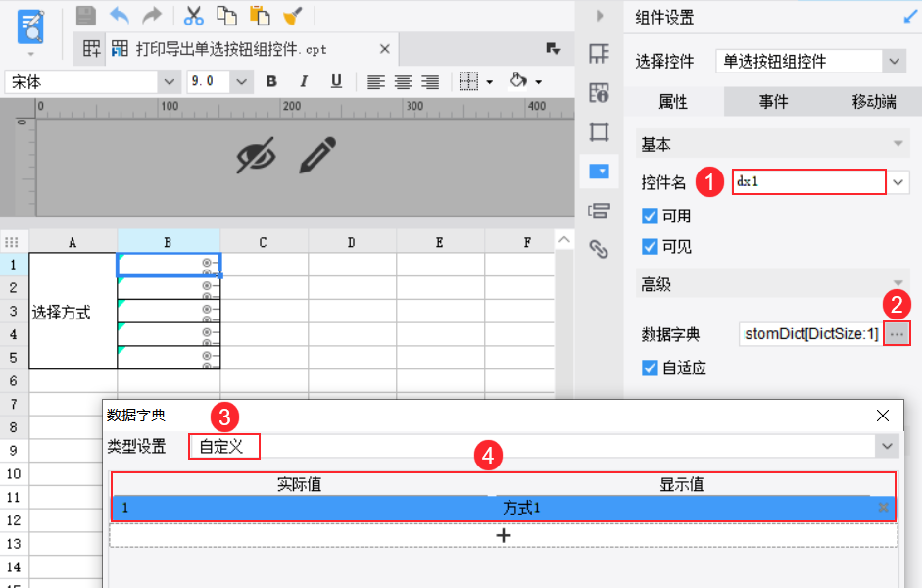
Task: Click the 实际值 column header
Action: coord(300,484)
